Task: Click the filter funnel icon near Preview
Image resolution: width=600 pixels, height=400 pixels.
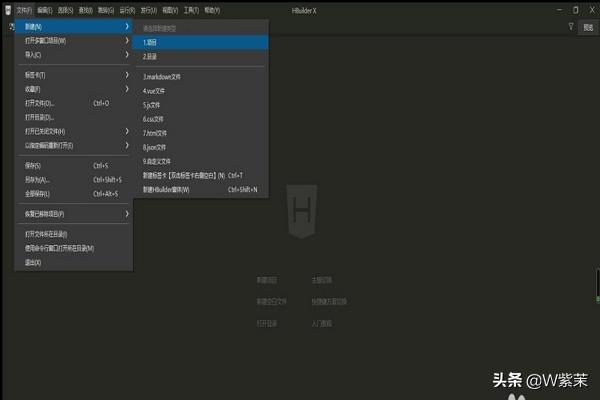Action: tap(571, 27)
